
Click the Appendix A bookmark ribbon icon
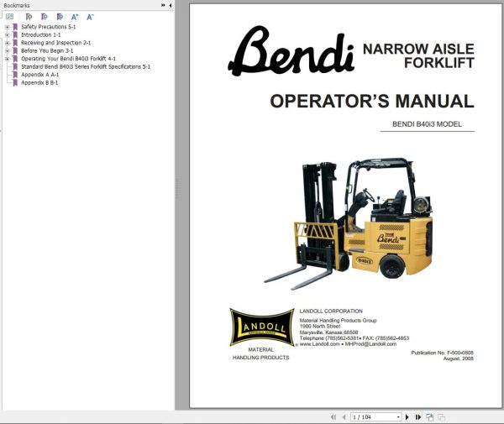coord(15,75)
